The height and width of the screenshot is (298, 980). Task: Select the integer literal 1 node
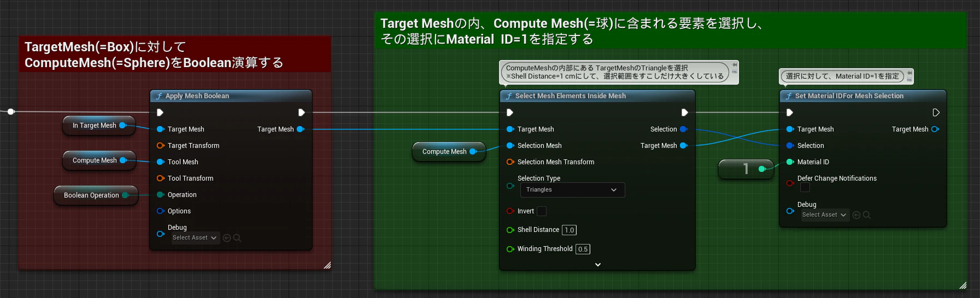point(746,169)
